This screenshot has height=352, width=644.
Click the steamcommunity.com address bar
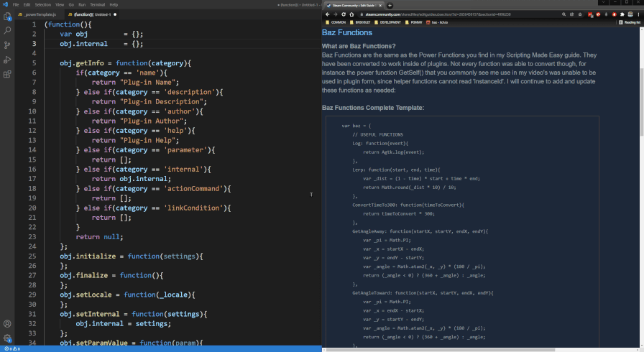point(460,14)
